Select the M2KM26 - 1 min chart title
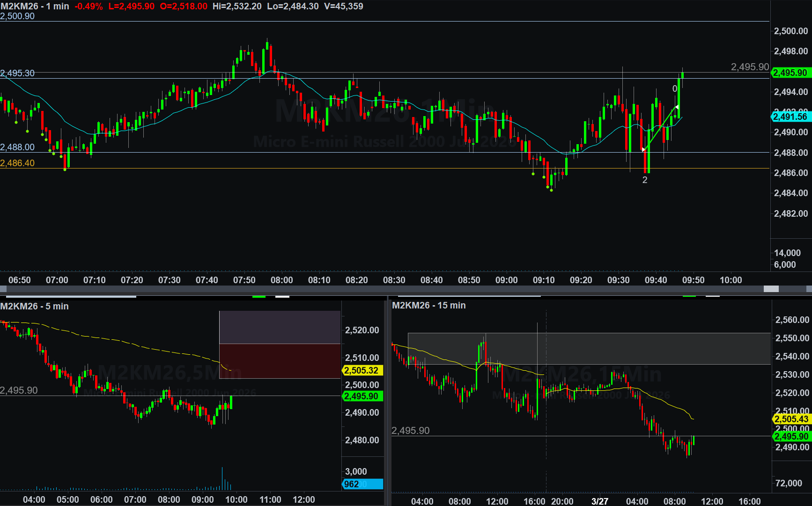The width and height of the screenshot is (812, 506). (x=35, y=6)
